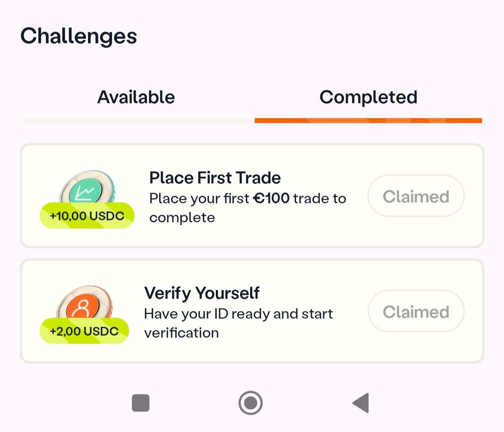Tap the +10,00 USDC reward badge
The width and height of the screenshot is (504, 432).
[x=87, y=216]
